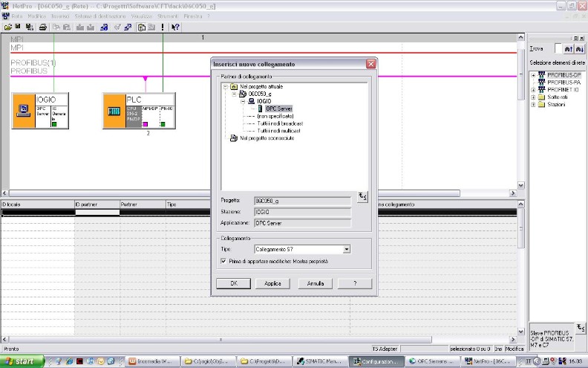Click the PLC MPI/DP magenta interface square
The image size is (588, 368).
[x=146, y=124]
